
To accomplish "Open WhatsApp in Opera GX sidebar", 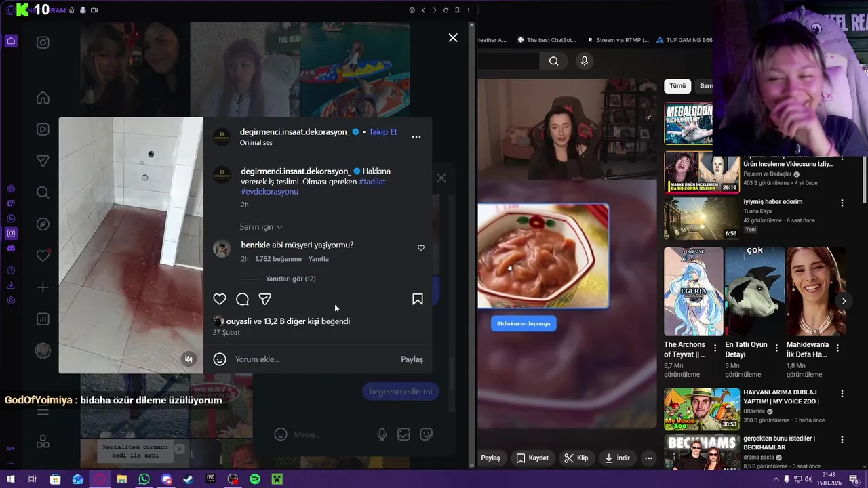I will click(x=11, y=218).
